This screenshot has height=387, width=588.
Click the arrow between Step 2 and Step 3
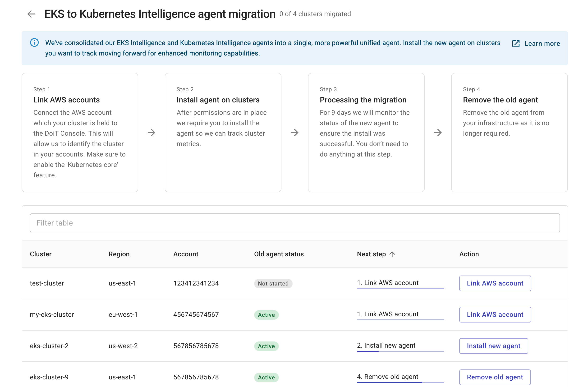pyautogui.click(x=295, y=133)
